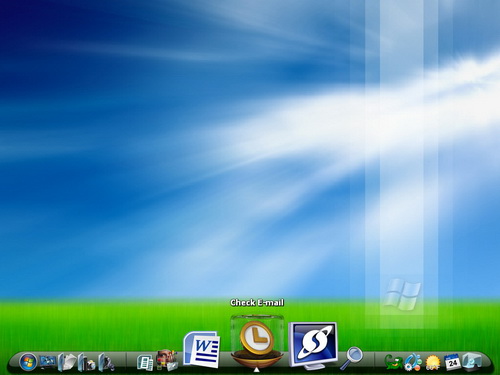500x375 pixels.
Task: Click the white running indicator triangle
Action: 256,370
